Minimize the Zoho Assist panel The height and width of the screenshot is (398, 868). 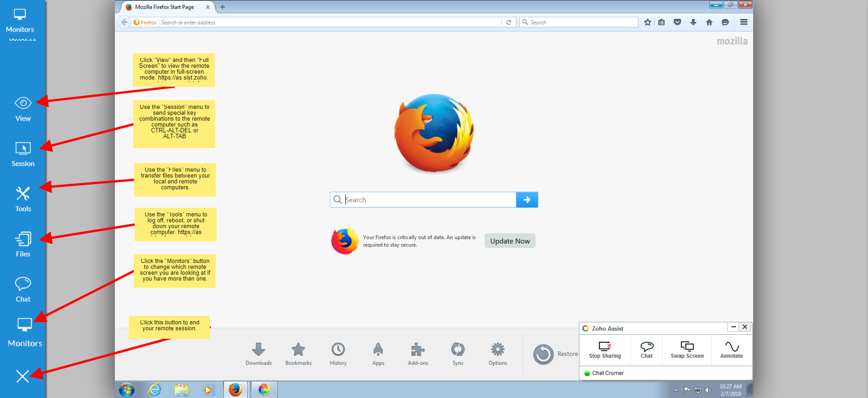pos(733,327)
